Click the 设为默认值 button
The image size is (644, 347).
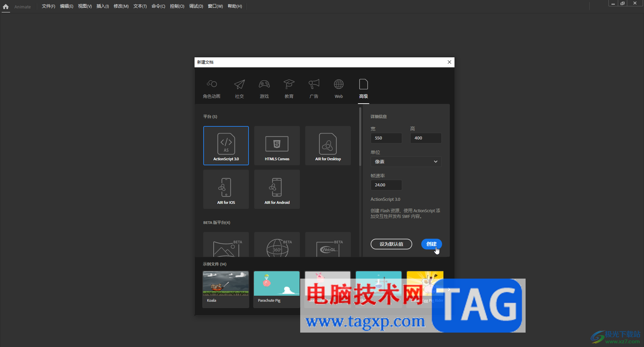pos(391,244)
